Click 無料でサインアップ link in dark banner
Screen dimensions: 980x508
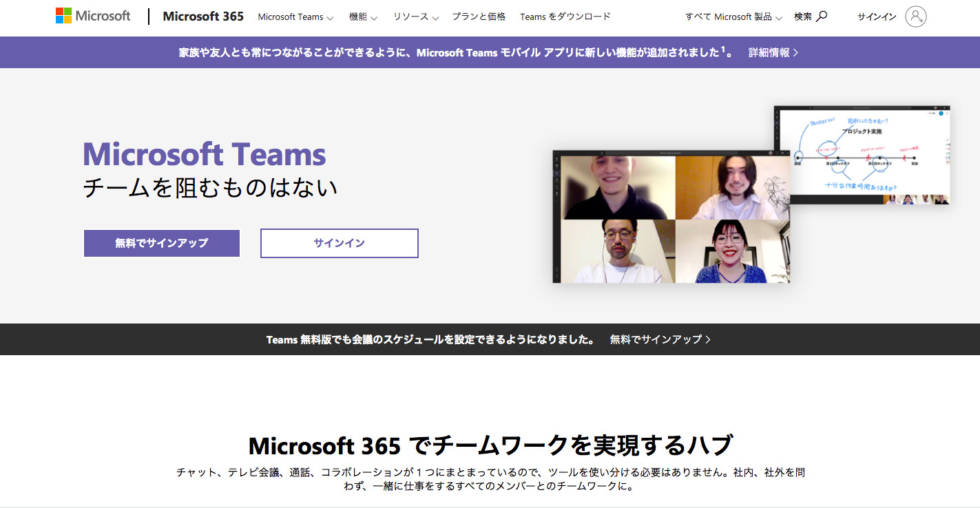660,339
